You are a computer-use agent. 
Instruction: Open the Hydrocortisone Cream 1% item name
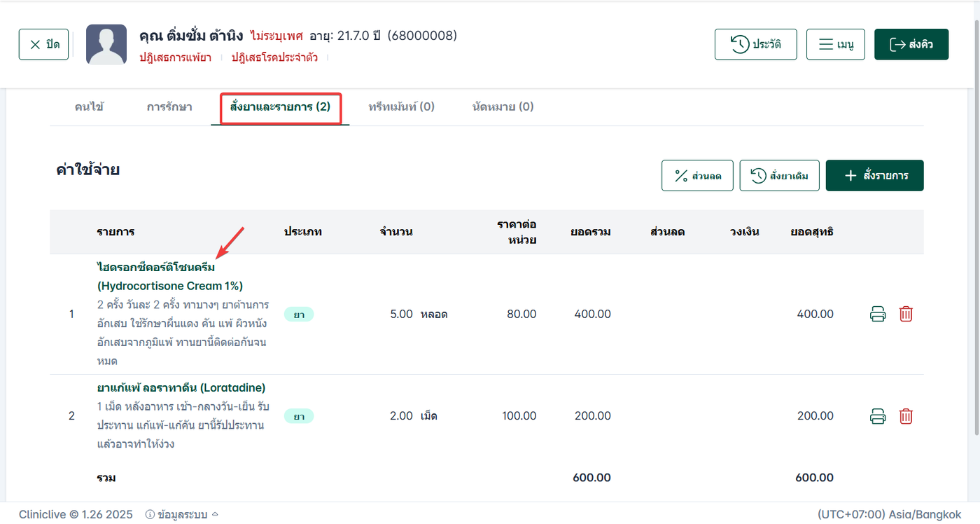click(170, 277)
